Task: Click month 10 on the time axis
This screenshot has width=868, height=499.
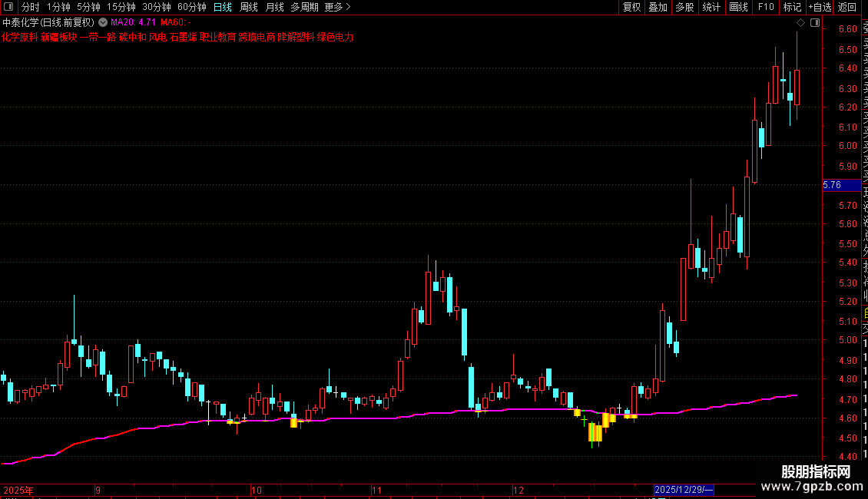Action: click(257, 490)
